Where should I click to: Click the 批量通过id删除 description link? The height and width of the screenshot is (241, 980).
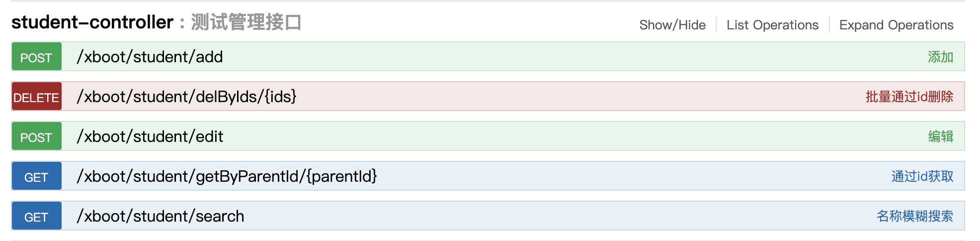pyautogui.click(x=909, y=97)
